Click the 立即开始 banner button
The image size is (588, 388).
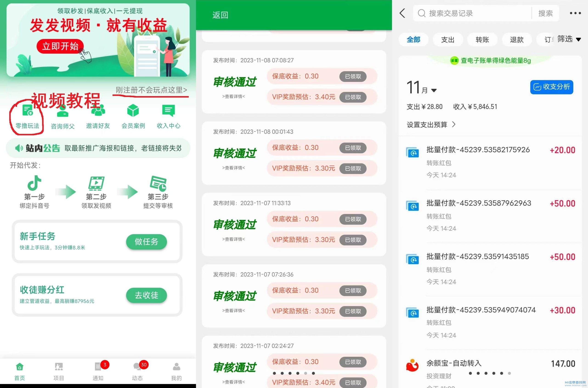pyautogui.click(x=60, y=46)
